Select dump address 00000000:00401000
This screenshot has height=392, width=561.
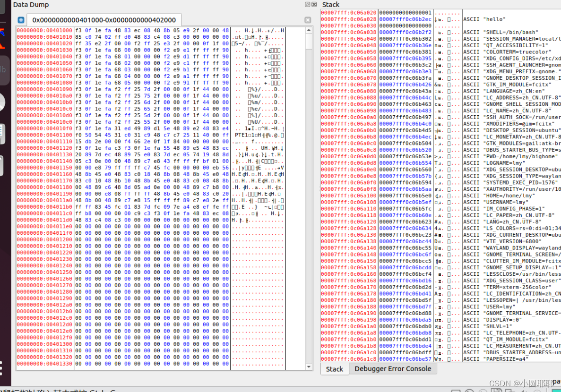tap(44, 30)
